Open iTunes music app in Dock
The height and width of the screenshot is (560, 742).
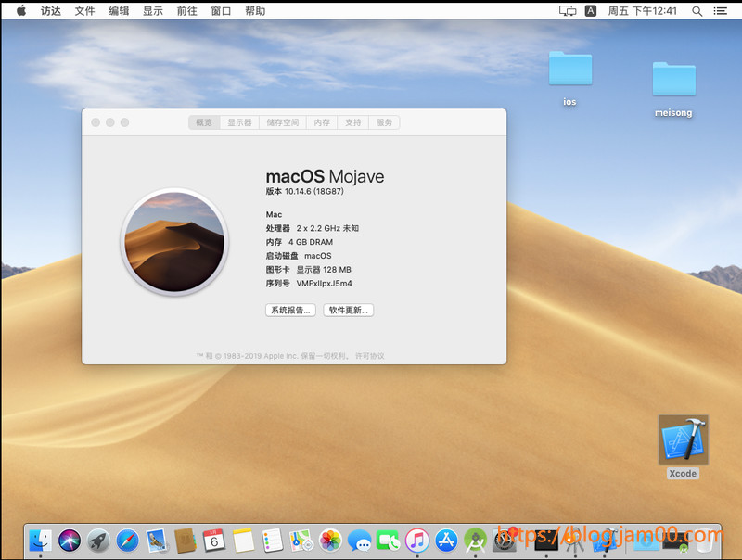pos(417,540)
